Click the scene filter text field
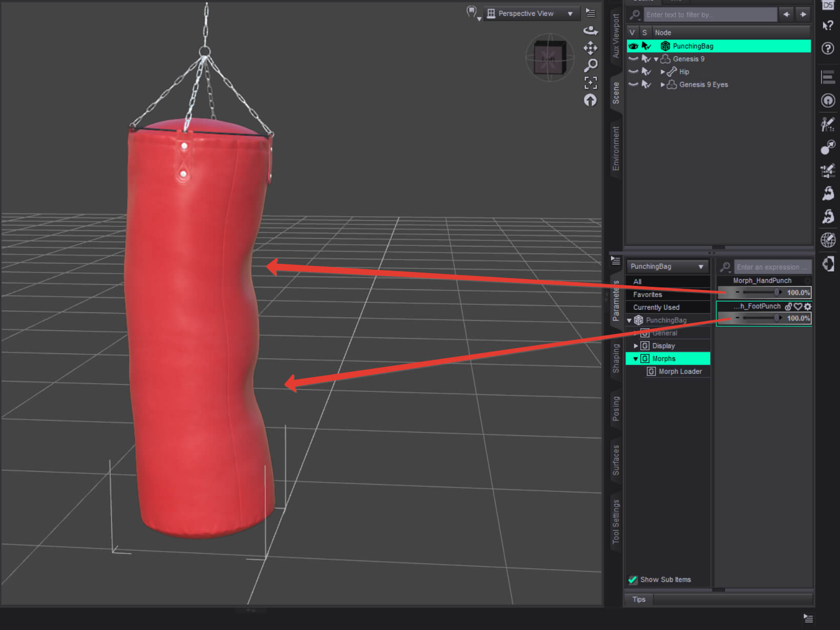840x630 pixels. (x=710, y=15)
